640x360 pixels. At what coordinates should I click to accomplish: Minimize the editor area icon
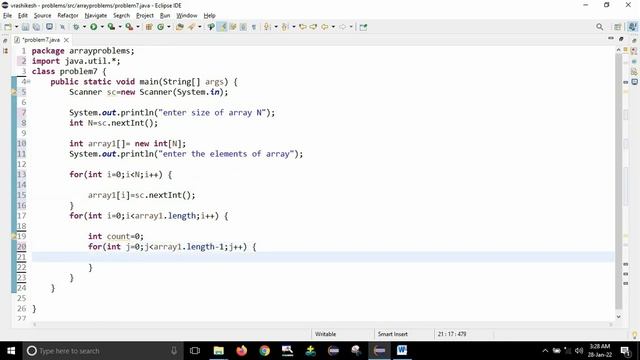pos(611,38)
